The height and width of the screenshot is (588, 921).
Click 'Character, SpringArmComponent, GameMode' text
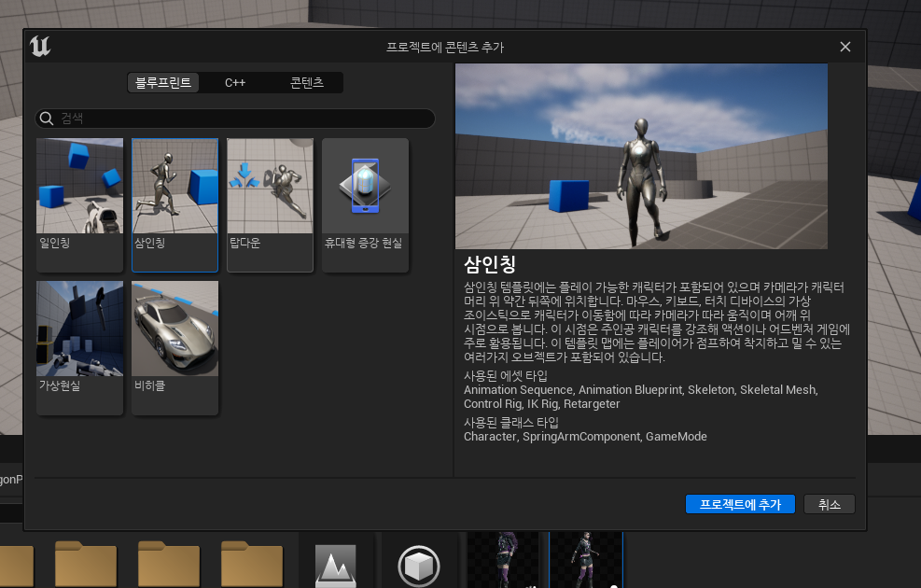point(585,437)
